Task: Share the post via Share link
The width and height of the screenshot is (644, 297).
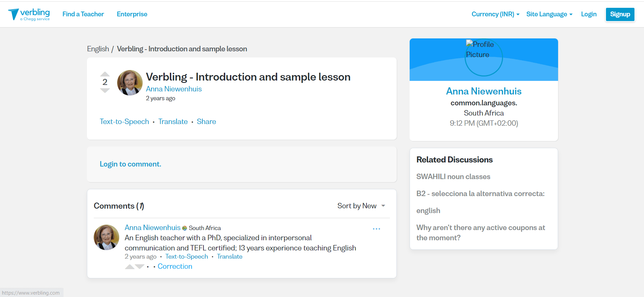Action: 206,122
